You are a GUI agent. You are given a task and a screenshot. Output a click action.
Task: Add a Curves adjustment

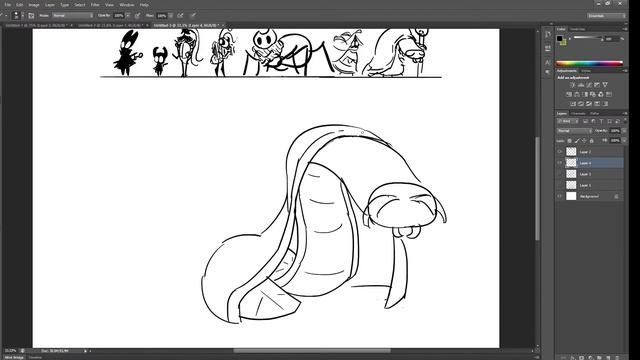coord(589,85)
